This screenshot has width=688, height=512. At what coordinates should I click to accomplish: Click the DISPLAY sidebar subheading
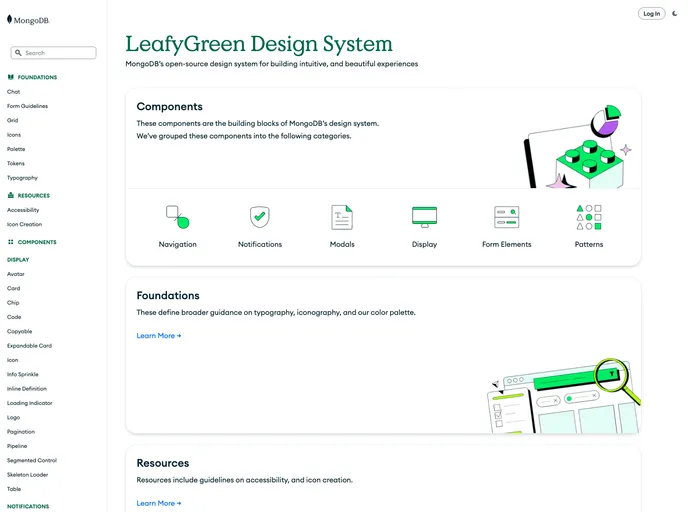pyautogui.click(x=18, y=259)
